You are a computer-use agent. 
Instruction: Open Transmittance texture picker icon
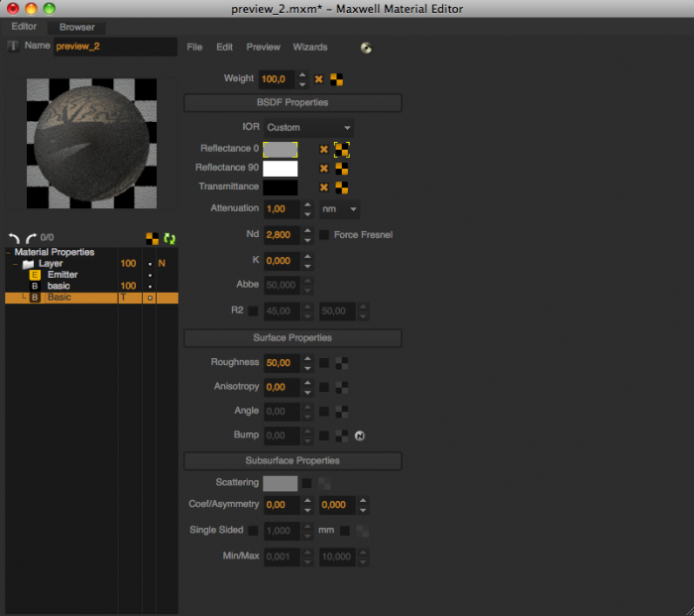[342, 187]
